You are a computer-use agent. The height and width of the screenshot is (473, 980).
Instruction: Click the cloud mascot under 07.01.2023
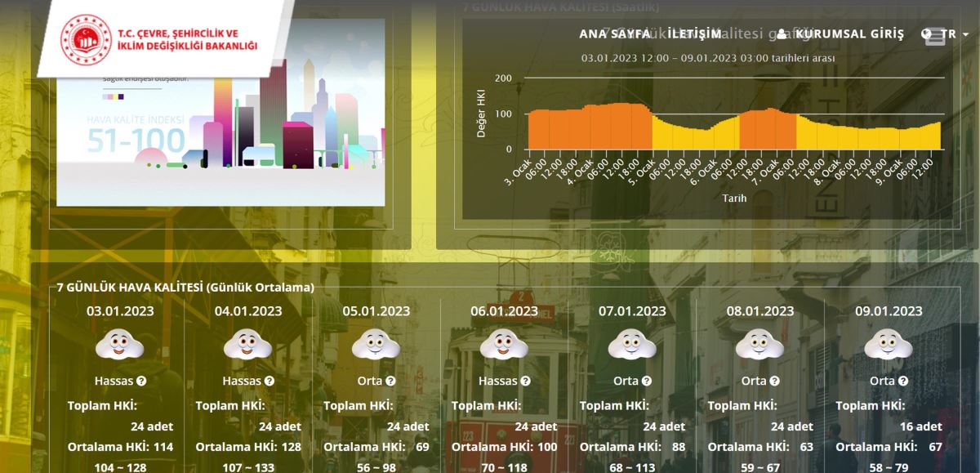click(x=631, y=345)
